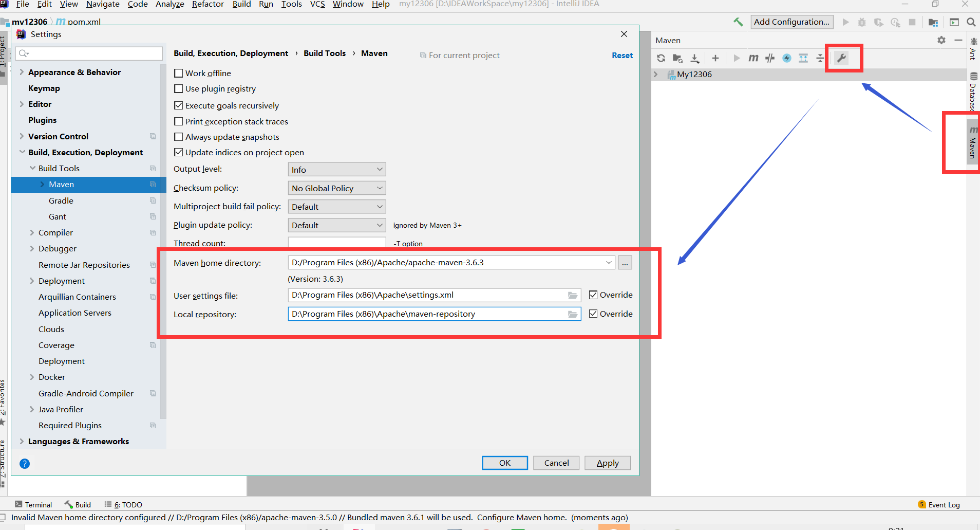This screenshot has width=980, height=530.
Task: Click the Maven Run green arrow icon
Action: coord(737,58)
